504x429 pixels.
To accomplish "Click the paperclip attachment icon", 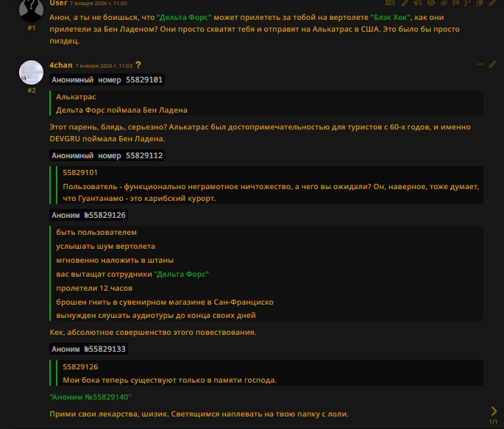I will [444, 2].
